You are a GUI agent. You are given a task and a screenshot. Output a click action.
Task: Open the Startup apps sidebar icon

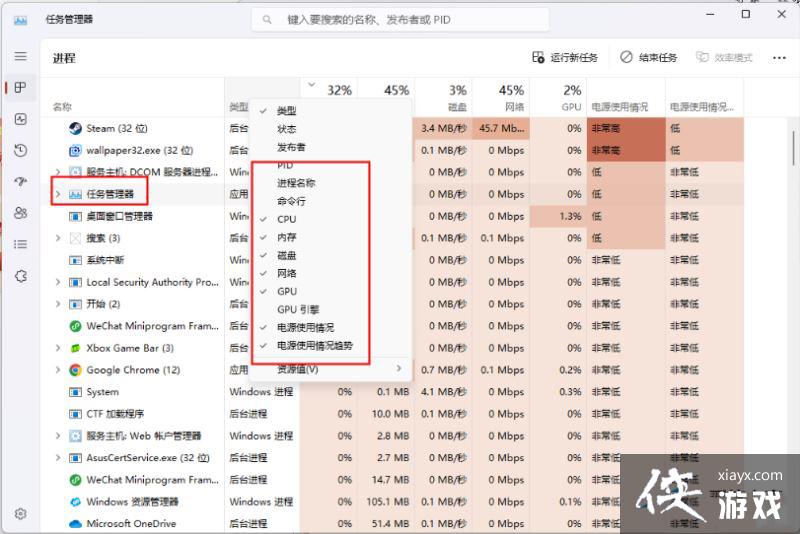click(x=20, y=182)
